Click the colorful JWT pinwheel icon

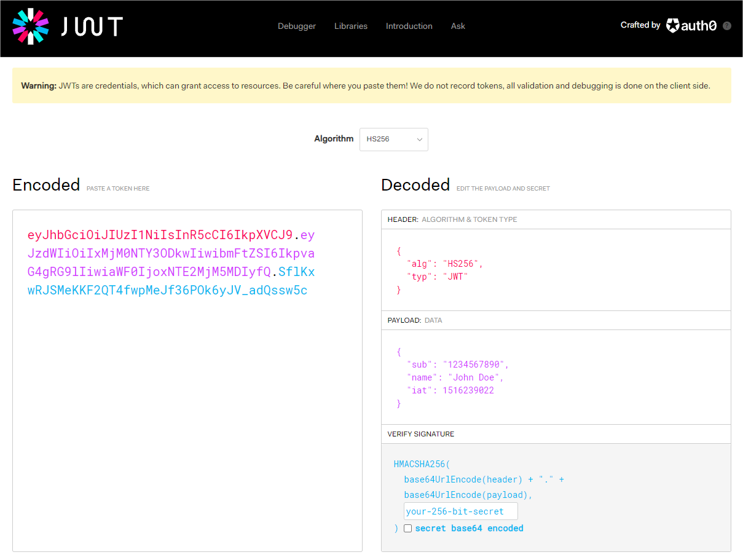(x=31, y=27)
